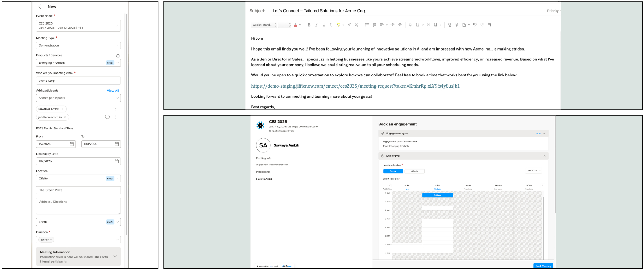Viewport: 644px width, 270px height.
Task: Click the format painter icon
Action: pos(457,25)
